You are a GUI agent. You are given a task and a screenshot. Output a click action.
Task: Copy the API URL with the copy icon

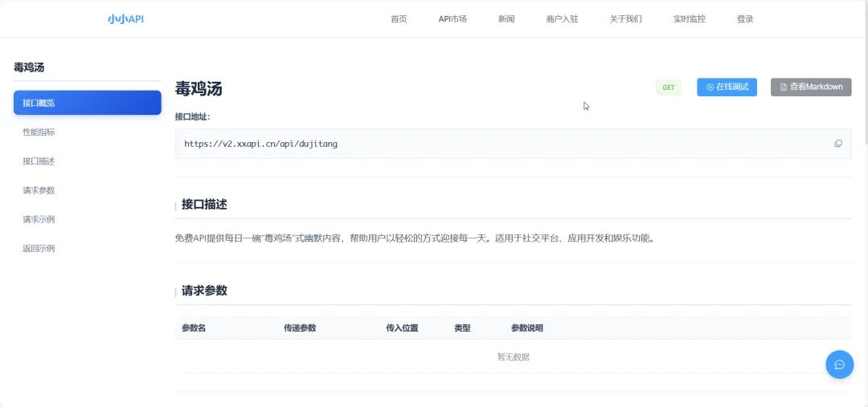pyautogui.click(x=838, y=144)
